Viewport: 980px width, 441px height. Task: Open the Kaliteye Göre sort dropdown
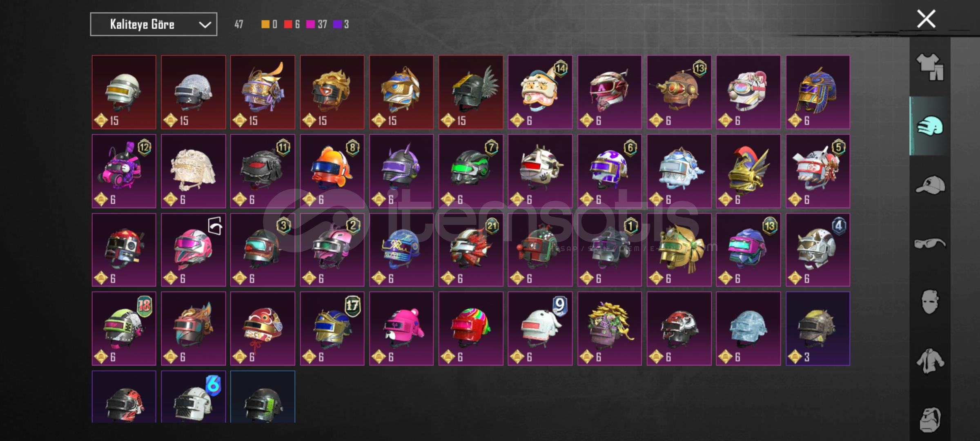point(154,24)
